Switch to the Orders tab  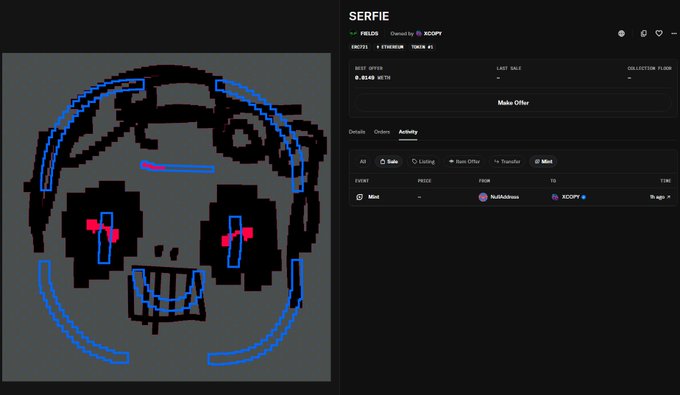(382, 132)
